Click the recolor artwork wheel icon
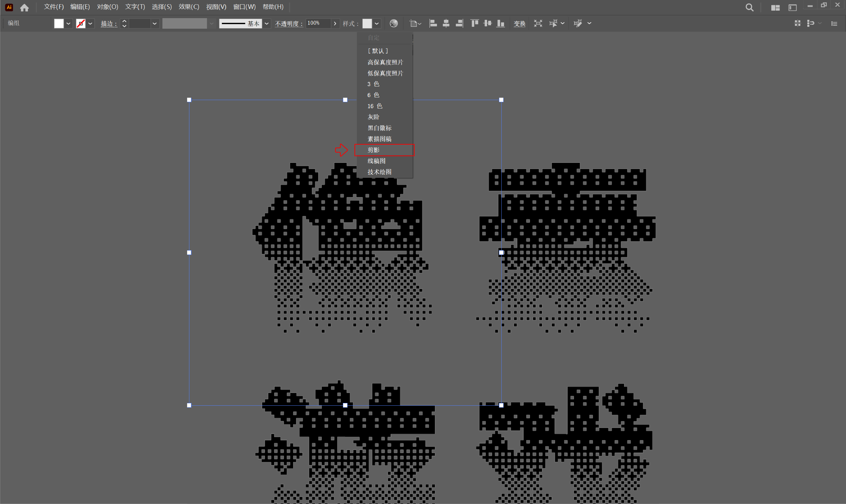Viewport: 846px width, 504px height. [x=394, y=23]
